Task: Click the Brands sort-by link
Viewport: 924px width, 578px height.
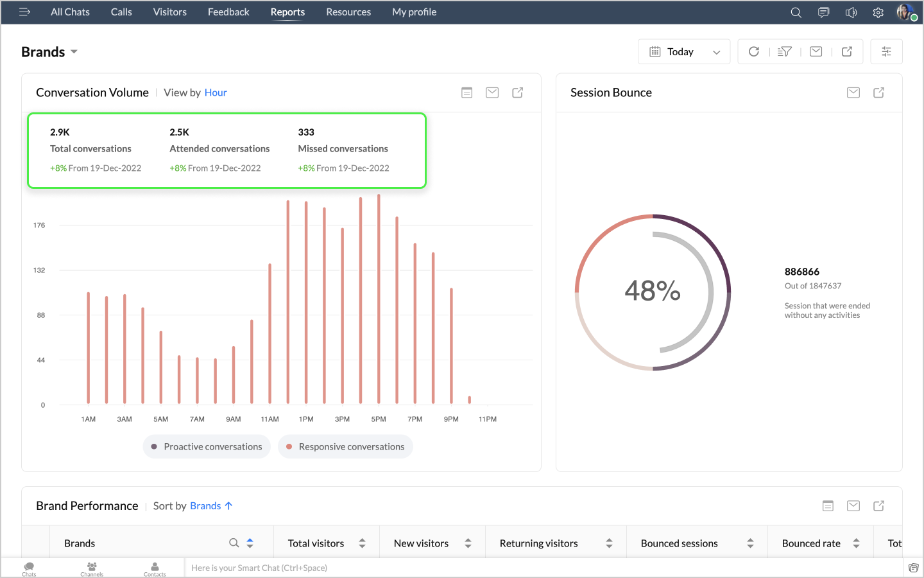Action: 205,506
